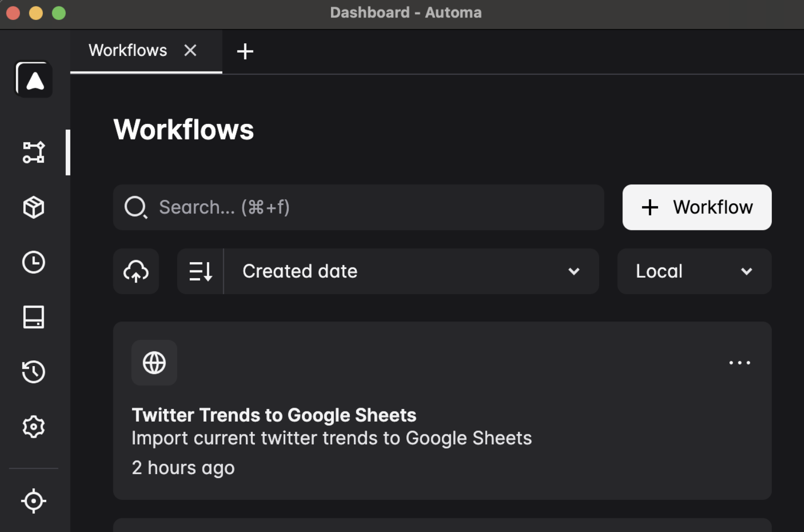Click the import workflow cloud upload button

coord(136,271)
